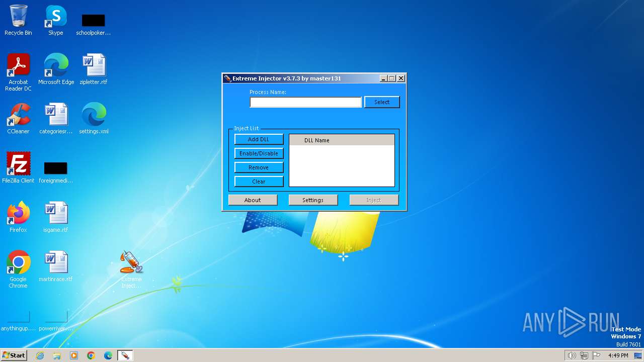Focus the Process Name input field
The height and width of the screenshot is (362, 644).
tap(306, 102)
